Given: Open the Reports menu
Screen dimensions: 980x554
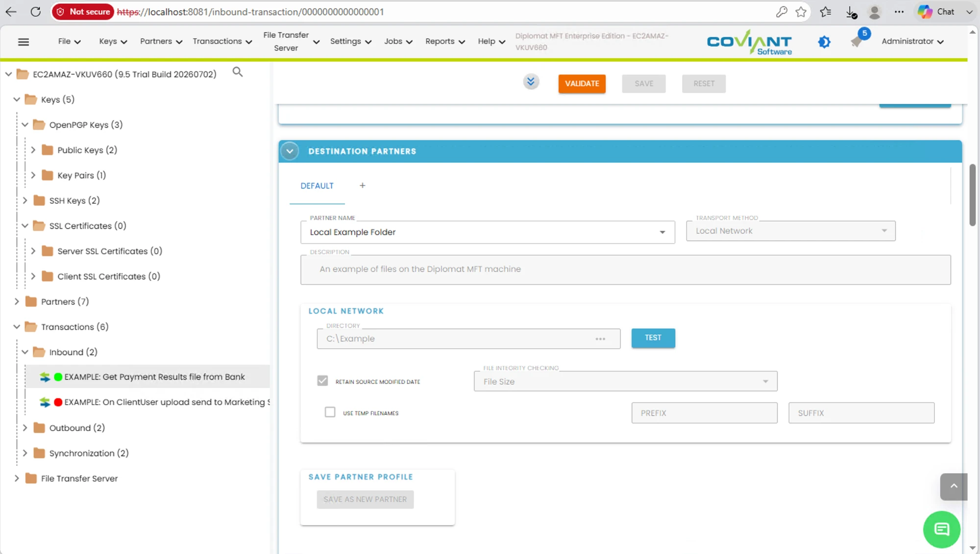Looking at the screenshot, I should click(x=445, y=42).
